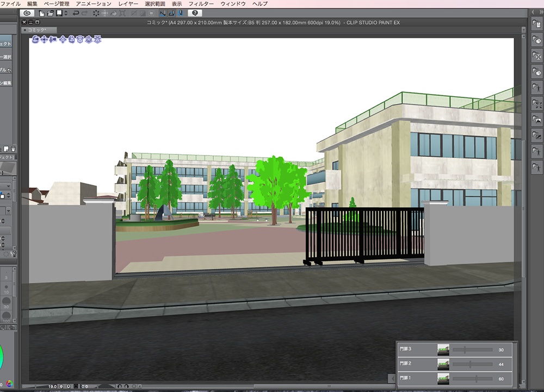The width and height of the screenshot is (544, 392).
Task: Click the 門扉2 value 44
Action: [x=501, y=364]
